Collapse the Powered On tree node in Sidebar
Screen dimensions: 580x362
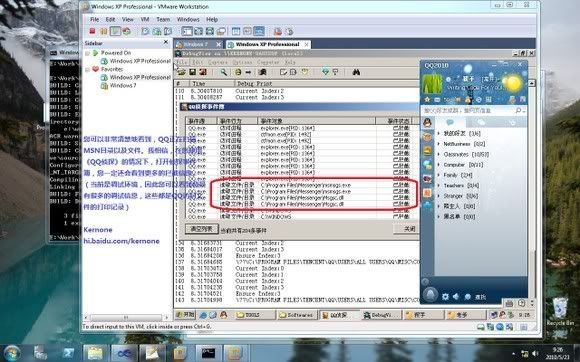pos(88,53)
